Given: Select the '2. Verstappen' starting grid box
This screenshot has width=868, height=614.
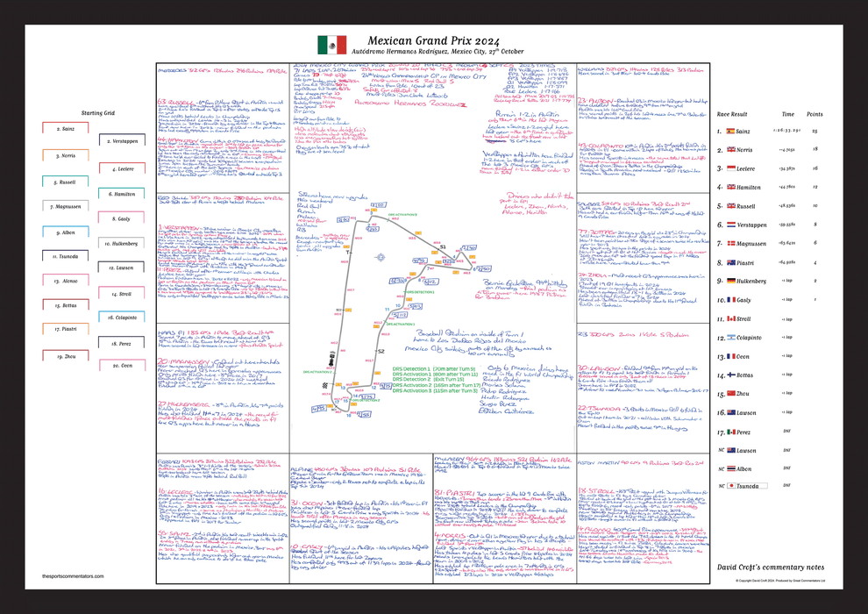Looking at the screenshot, I should click(118, 141).
